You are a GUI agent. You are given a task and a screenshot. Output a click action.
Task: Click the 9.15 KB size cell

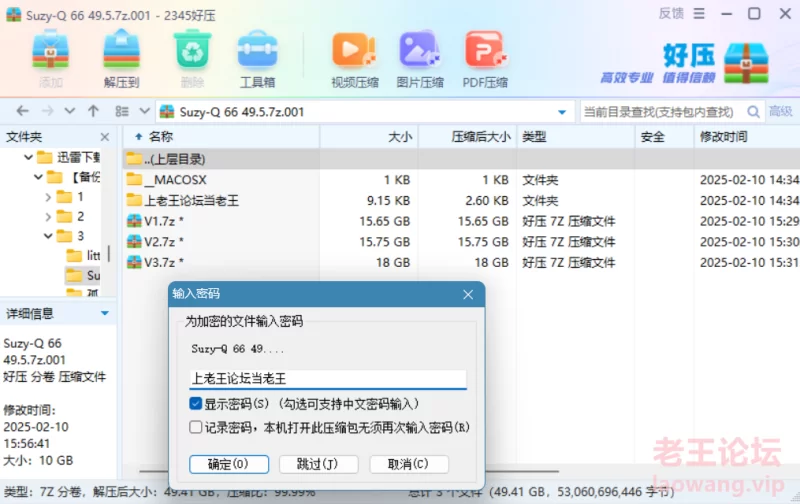click(388, 200)
